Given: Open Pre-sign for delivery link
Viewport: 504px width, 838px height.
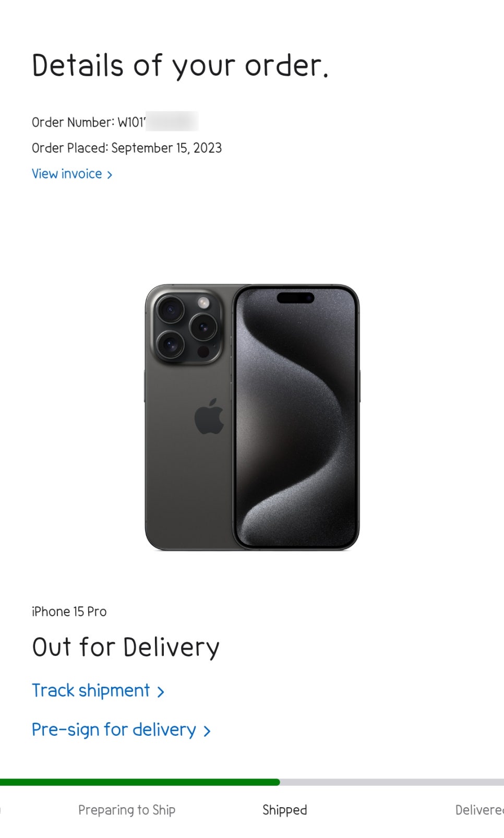Looking at the screenshot, I should [121, 729].
